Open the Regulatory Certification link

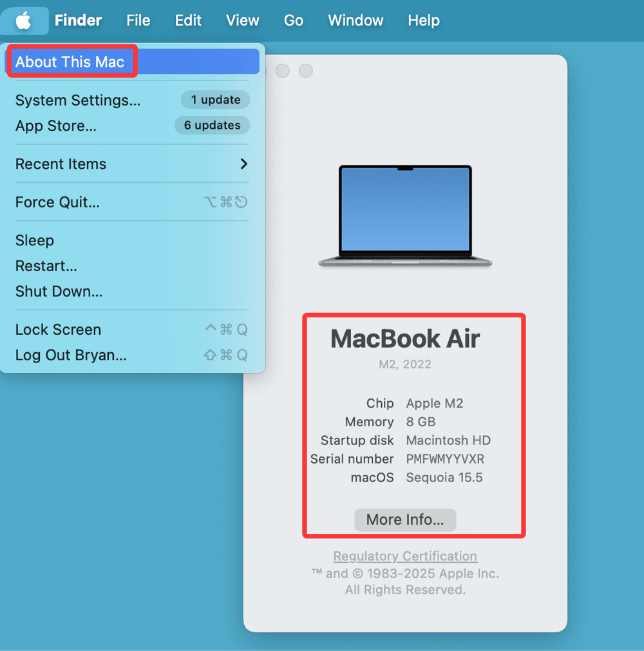coord(404,556)
